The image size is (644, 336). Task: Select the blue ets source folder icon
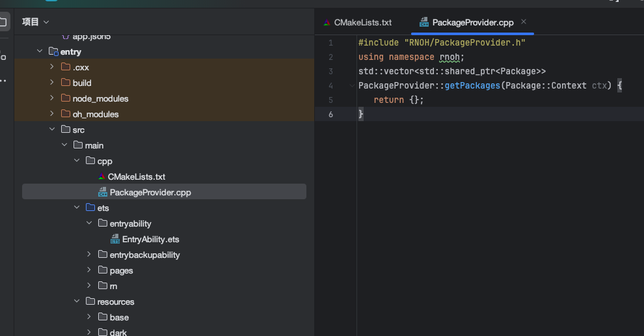click(x=90, y=207)
